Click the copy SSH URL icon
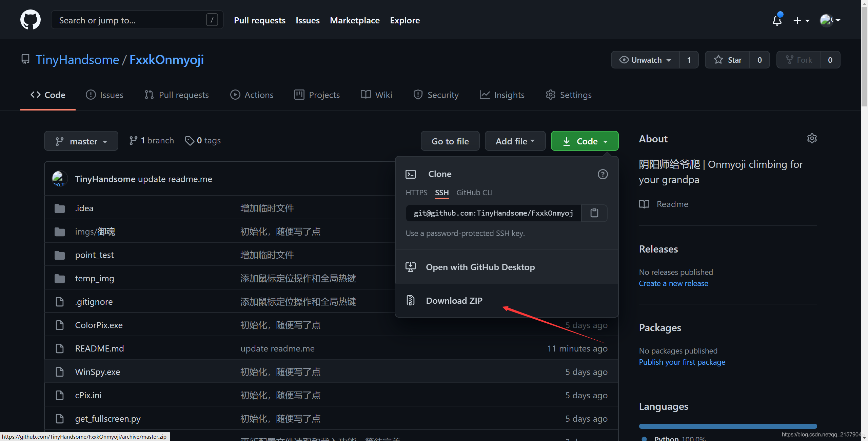The height and width of the screenshot is (441, 868). (594, 213)
